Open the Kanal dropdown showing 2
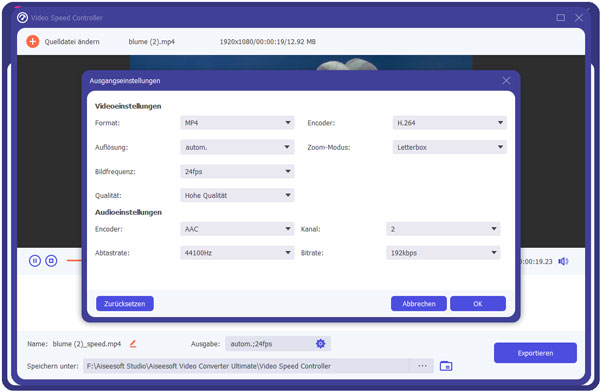 tap(443, 229)
